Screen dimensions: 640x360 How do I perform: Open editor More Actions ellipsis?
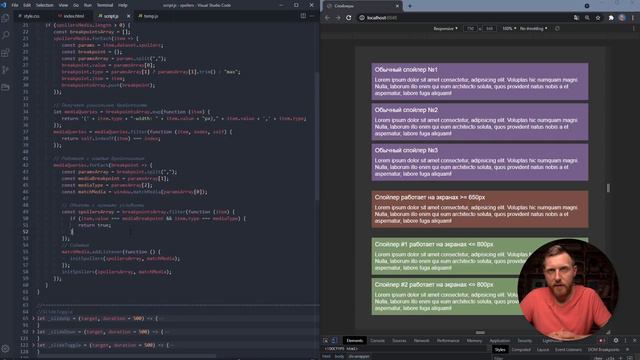(x=312, y=16)
